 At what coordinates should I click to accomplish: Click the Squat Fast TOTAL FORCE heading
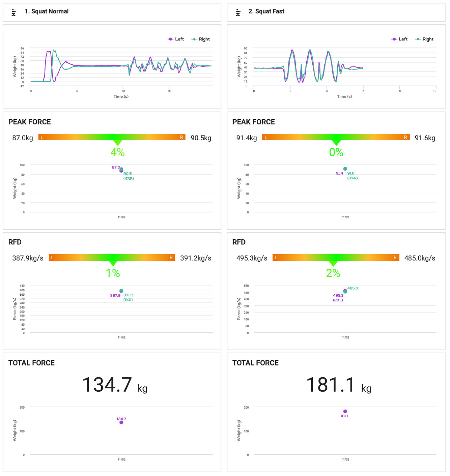click(255, 363)
